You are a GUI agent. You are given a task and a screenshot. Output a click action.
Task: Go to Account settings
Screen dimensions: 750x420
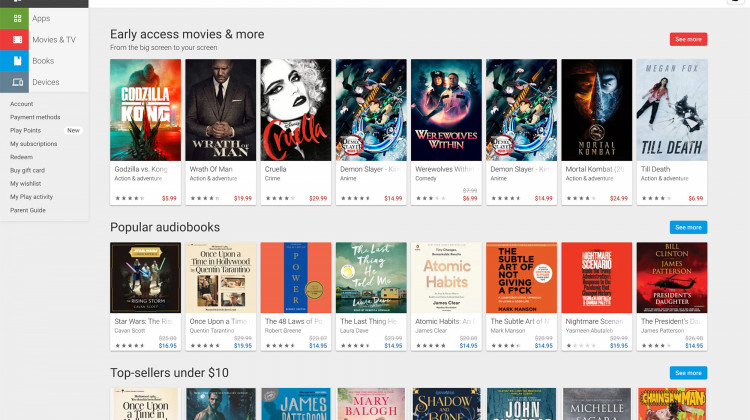(22, 104)
